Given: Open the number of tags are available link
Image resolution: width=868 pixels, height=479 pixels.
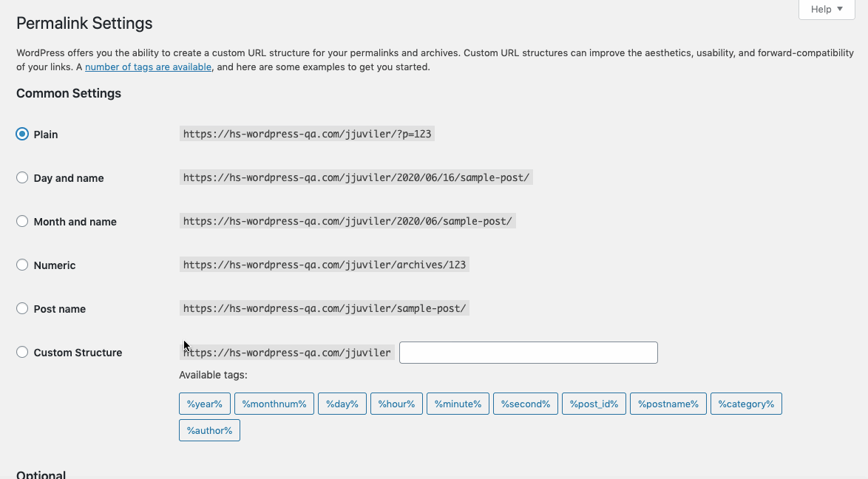Looking at the screenshot, I should coord(148,67).
